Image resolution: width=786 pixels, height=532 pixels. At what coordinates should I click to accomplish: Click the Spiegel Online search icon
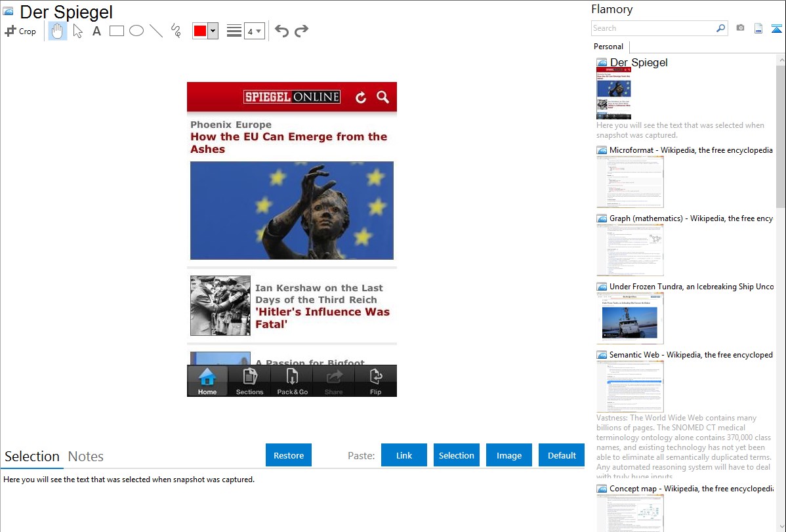point(383,97)
